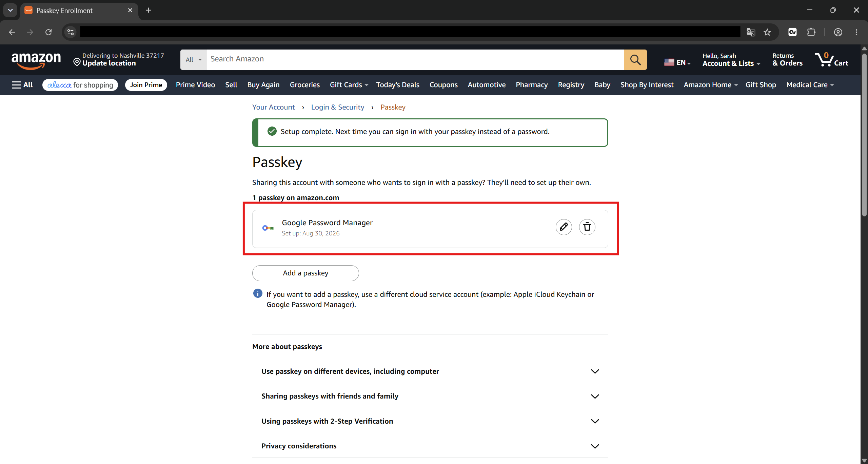Viewport: 868px width, 464px height.
Task: Expand Sharing passkeys with friends and family
Action: (430, 396)
